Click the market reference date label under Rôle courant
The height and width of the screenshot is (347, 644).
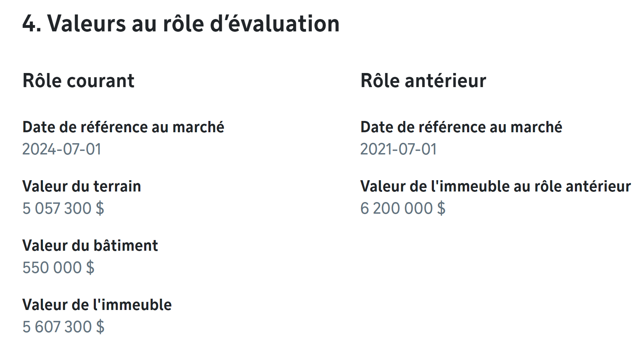click(x=123, y=127)
